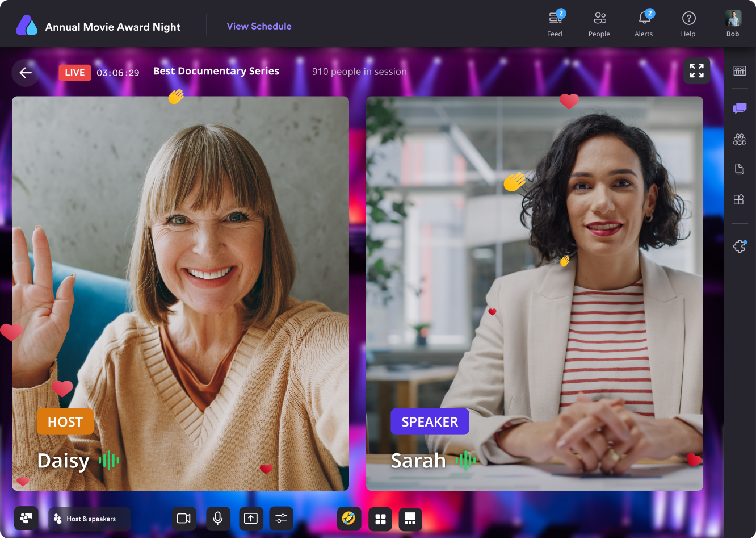
Task: Start screen sharing
Action: 251,519
